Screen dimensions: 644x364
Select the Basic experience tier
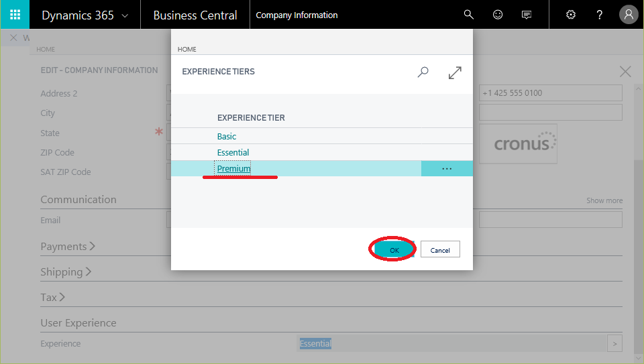tap(227, 136)
